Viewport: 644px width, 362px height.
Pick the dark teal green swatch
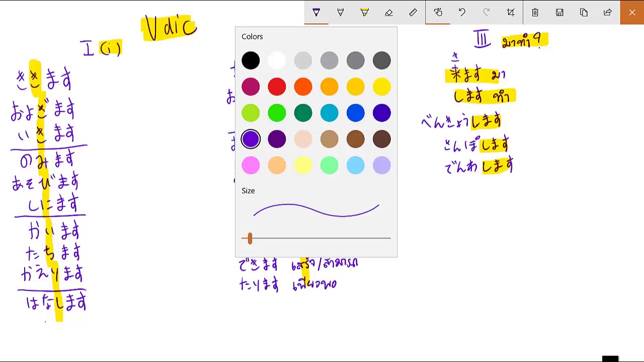[x=303, y=113]
